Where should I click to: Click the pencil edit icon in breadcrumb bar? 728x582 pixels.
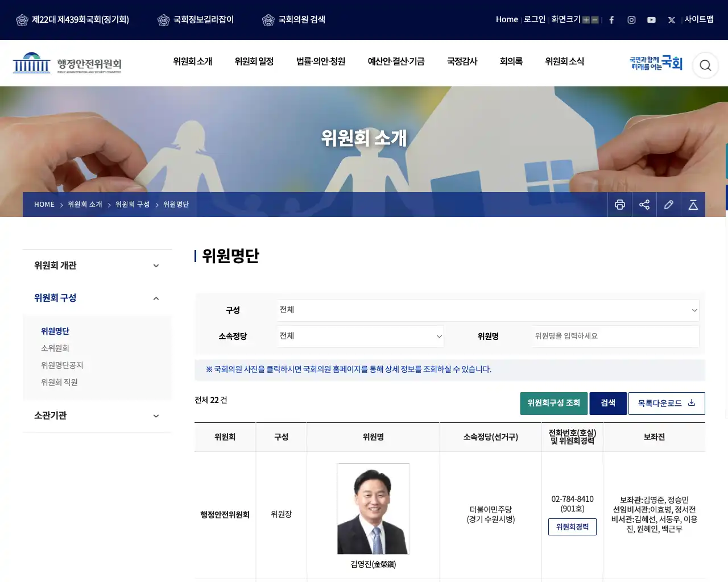coord(669,205)
